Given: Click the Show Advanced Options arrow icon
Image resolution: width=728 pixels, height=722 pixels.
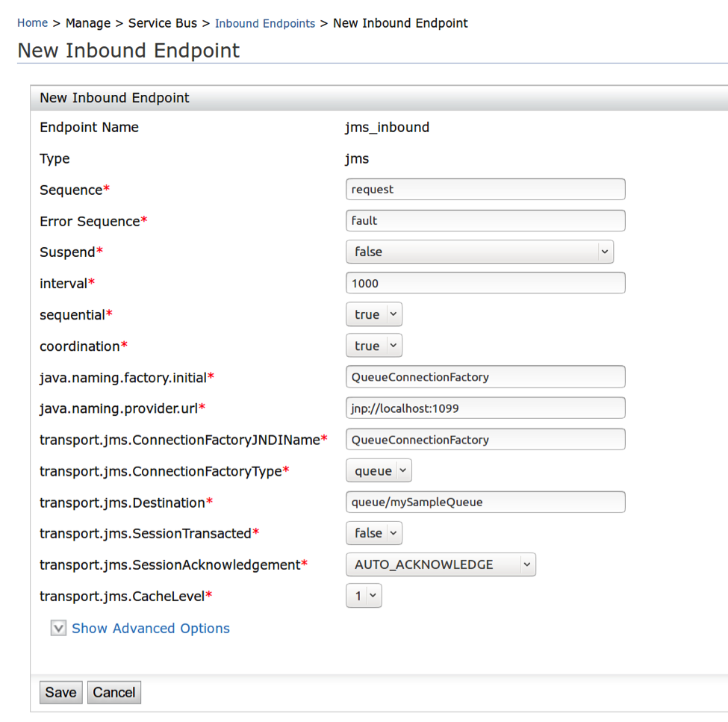Looking at the screenshot, I should tap(58, 629).
